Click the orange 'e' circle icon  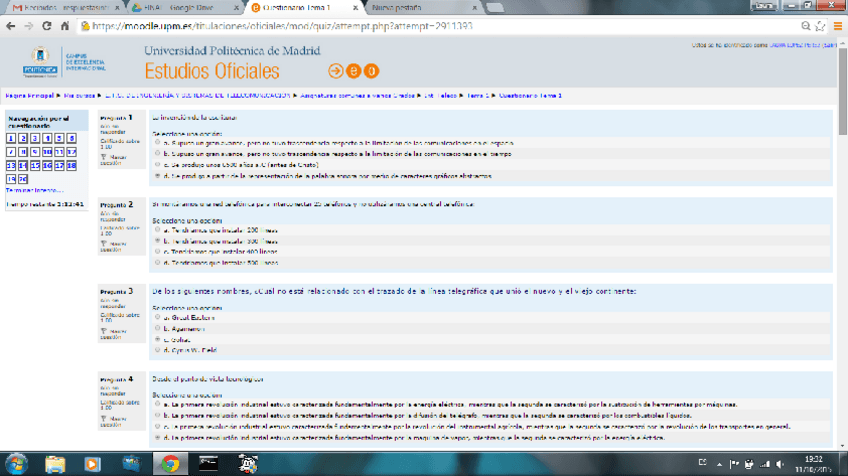coord(353,71)
